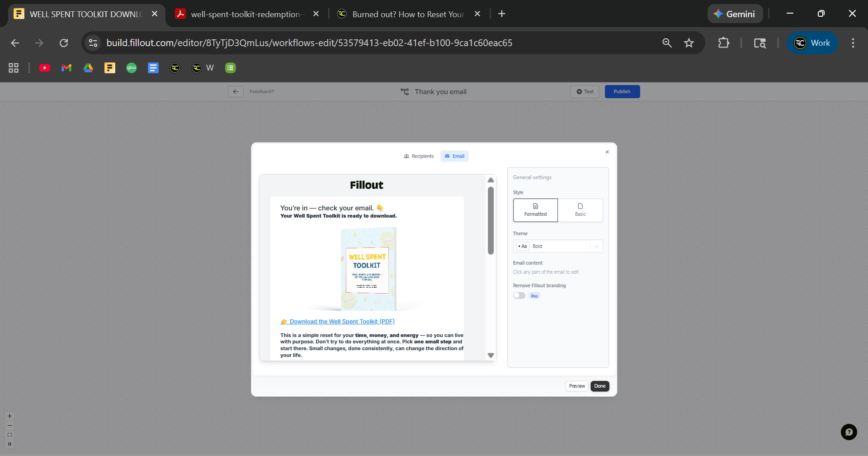868x456 pixels.
Task: Toggle Remove Fillout branding switch
Action: point(519,296)
